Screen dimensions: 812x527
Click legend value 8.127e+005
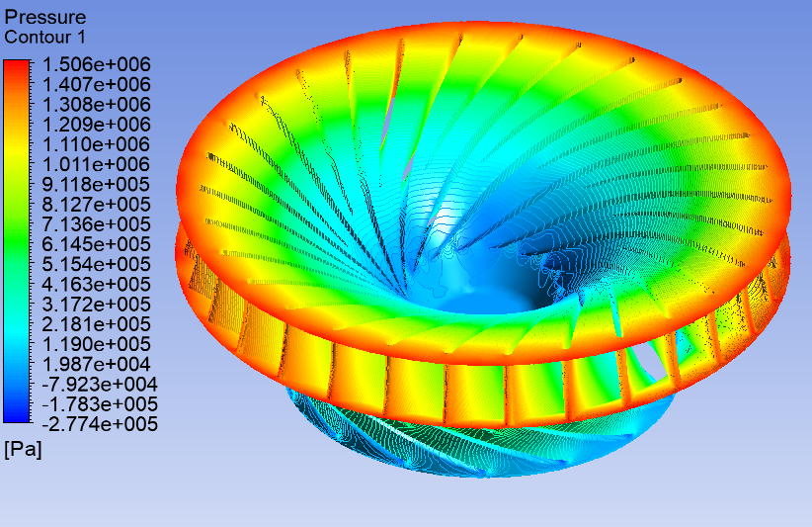[97, 204]
